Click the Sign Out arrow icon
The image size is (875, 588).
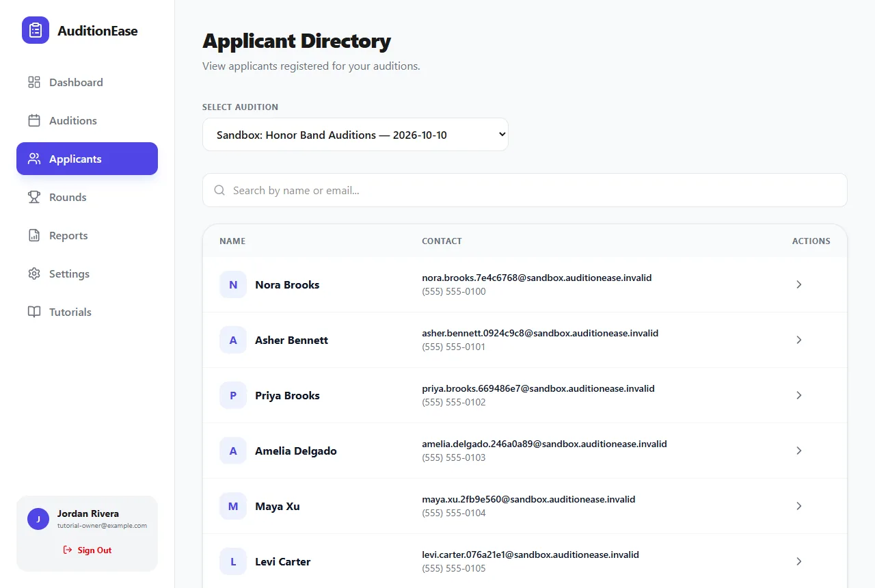[x=68, y=550]
